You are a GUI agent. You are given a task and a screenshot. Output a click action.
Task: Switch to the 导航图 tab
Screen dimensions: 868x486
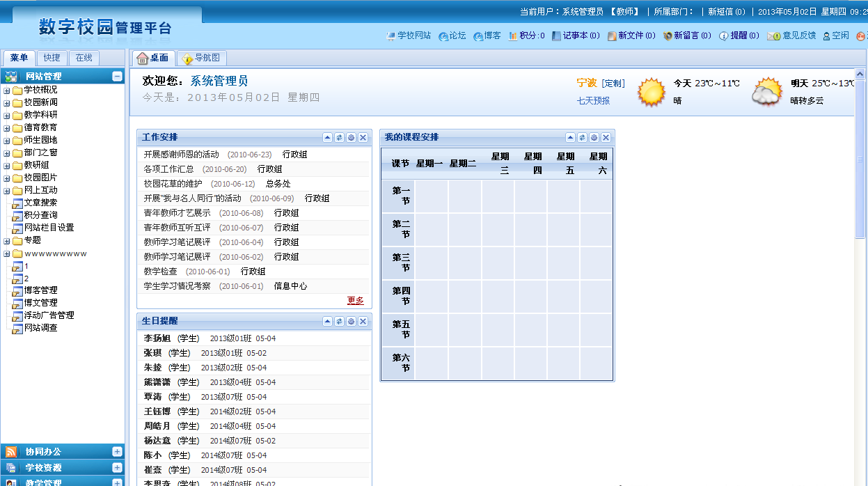click(x=202, y=58)
